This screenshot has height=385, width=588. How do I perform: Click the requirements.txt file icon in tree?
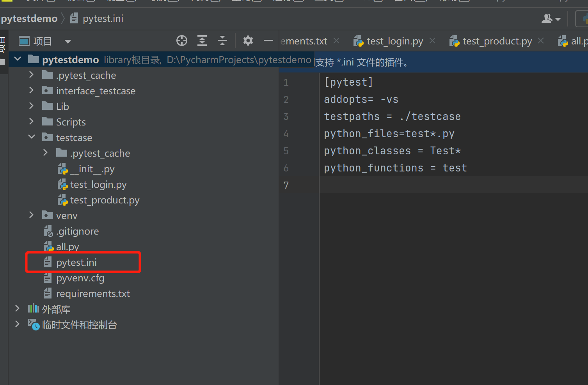coord(48,293)
